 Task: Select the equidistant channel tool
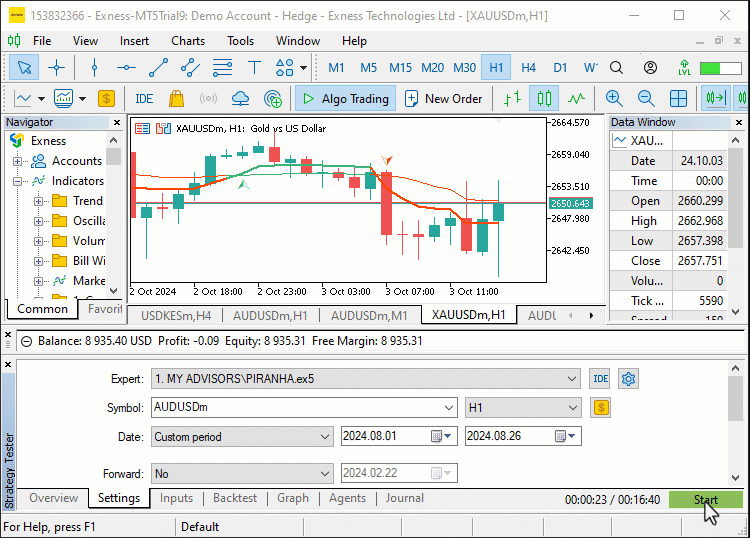click(190, 67)
